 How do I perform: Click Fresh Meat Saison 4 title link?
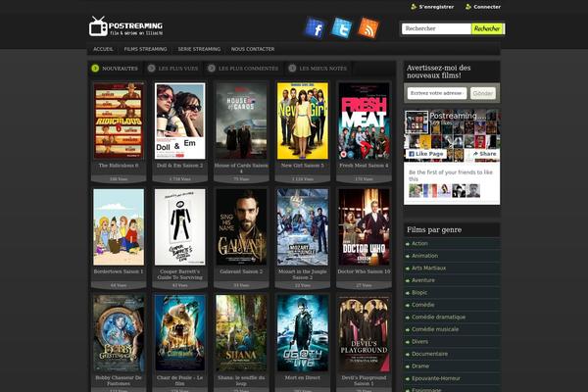coord(364,166)
